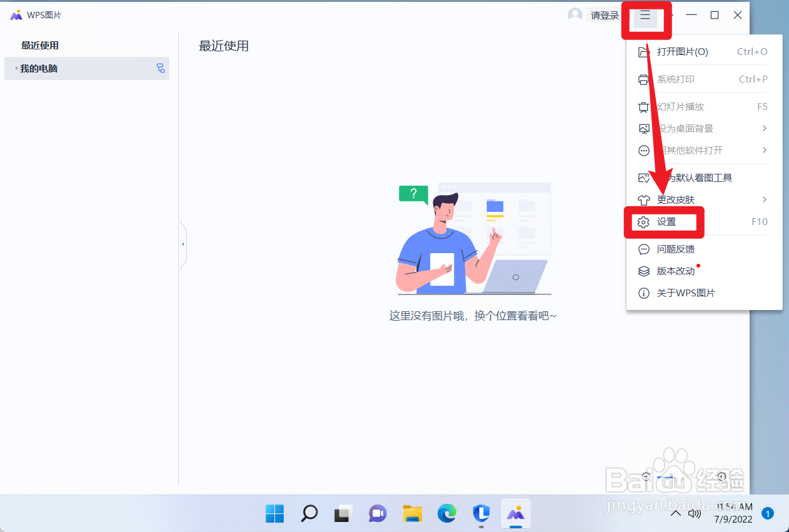The height and width of the screenshot is (532, 789).
Task: Open the Chat app on taskbar
Action: (x=378, y=513)
